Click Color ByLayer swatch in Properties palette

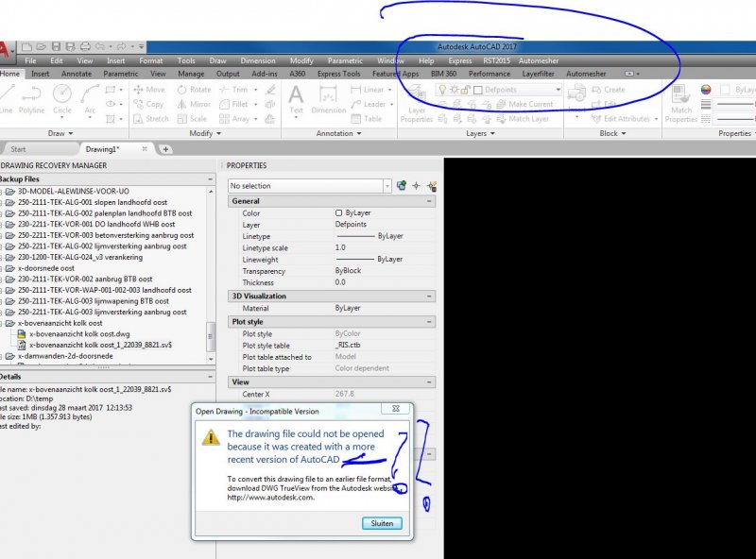click(338, 213)
